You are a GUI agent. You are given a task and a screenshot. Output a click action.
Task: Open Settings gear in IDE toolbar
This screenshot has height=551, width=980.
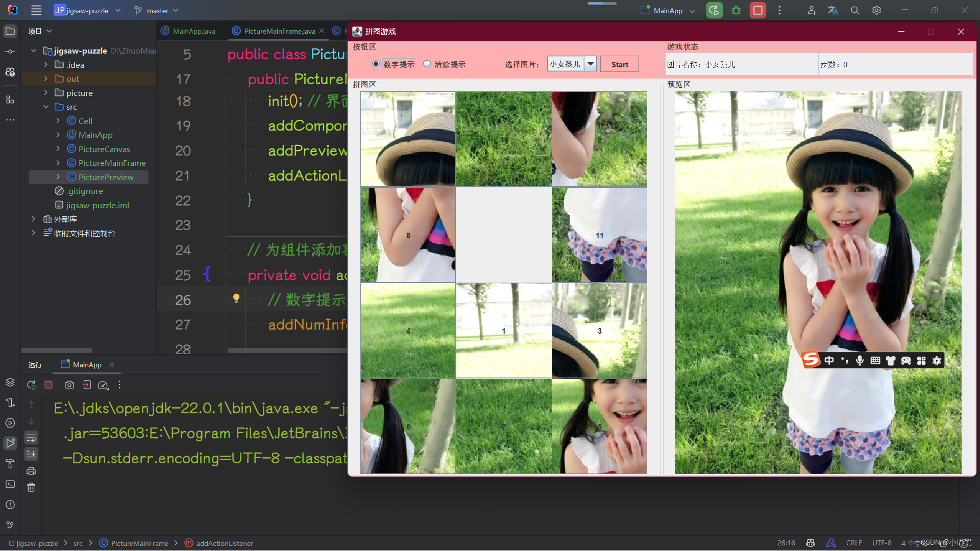coord(876,10)
